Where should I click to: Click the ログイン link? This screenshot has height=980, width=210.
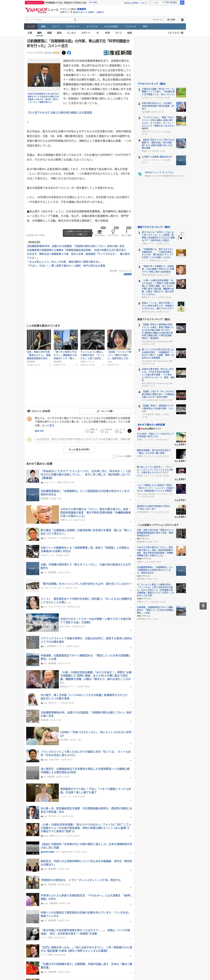coord(64,12)
